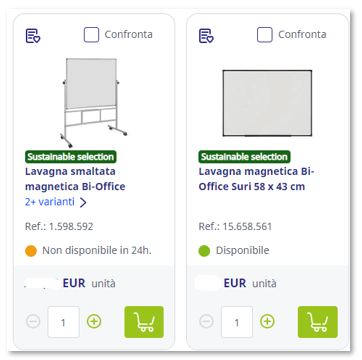The height and width of the screenshot is (360, 362).
Task: Click the mobile whiteboard product image
Action: (93, 103)
